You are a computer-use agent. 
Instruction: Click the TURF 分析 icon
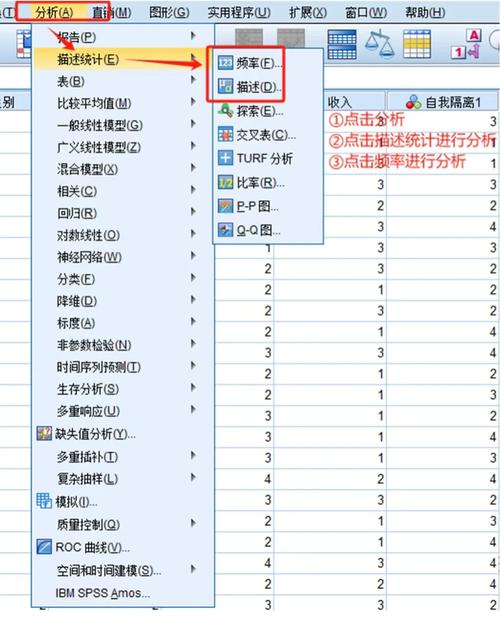tap(225, 158)
